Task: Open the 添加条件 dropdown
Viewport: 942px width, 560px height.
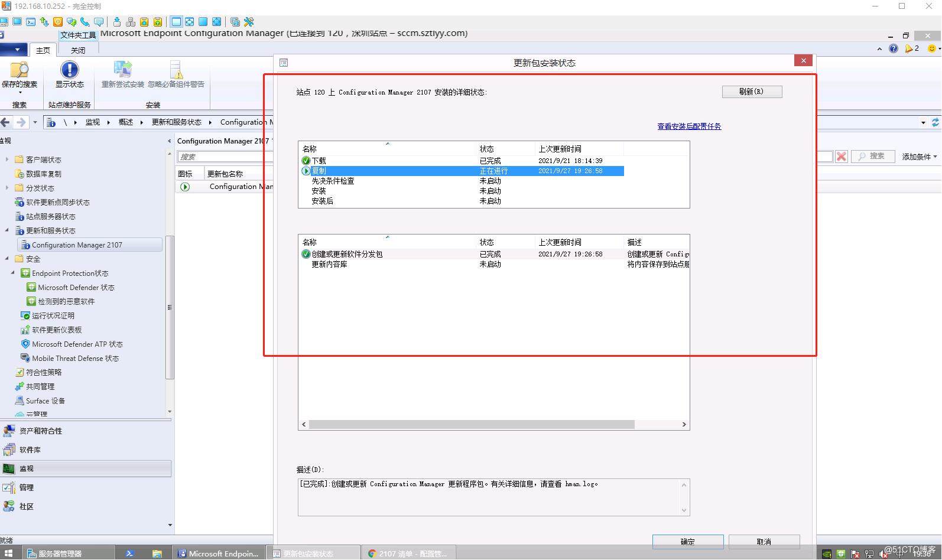Action: pyautogui.click(x=920, y=157)
